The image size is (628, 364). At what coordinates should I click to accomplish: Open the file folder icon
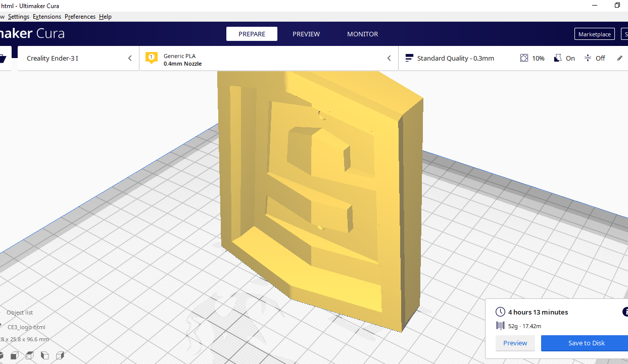3,59
